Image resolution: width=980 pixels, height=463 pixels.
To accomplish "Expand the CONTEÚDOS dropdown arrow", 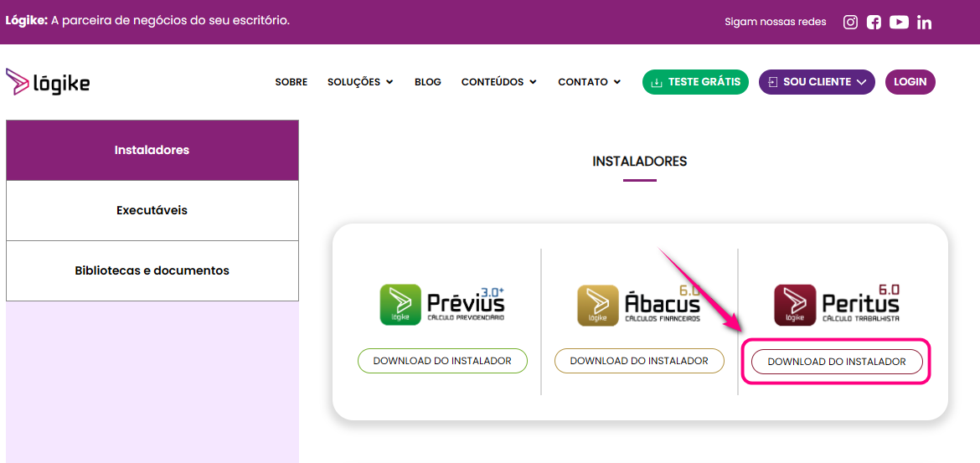I will pyautogui.click(x=533, y=83).
